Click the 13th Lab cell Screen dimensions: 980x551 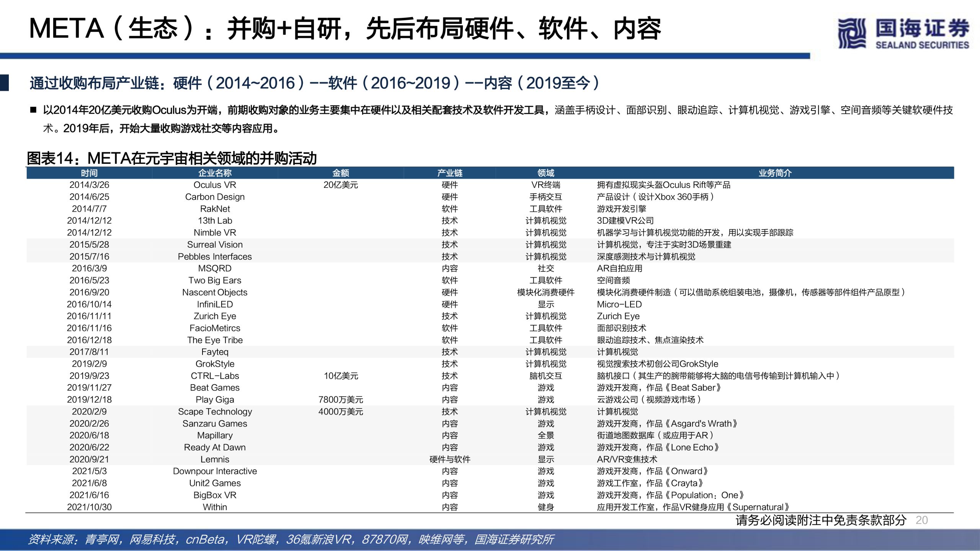pos(215,220)
